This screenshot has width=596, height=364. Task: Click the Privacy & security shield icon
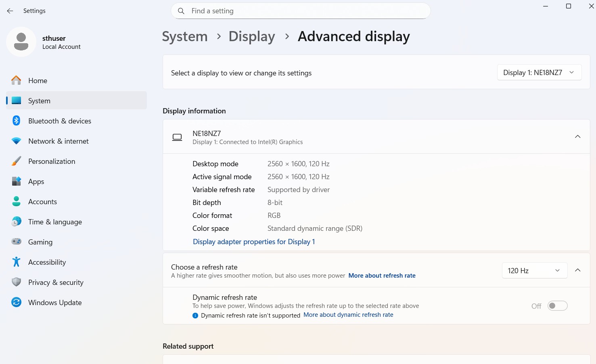[16, 282]
